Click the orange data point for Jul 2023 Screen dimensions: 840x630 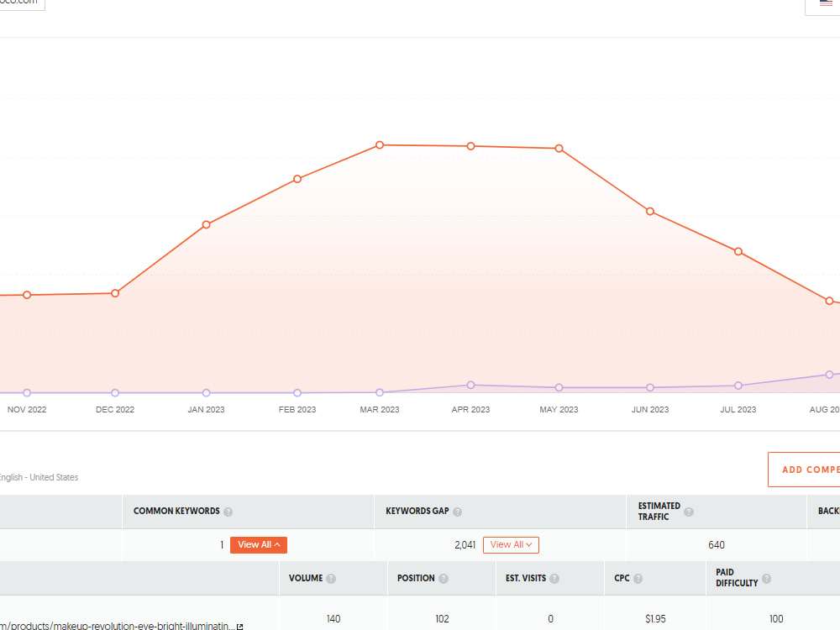coord(738,251)
